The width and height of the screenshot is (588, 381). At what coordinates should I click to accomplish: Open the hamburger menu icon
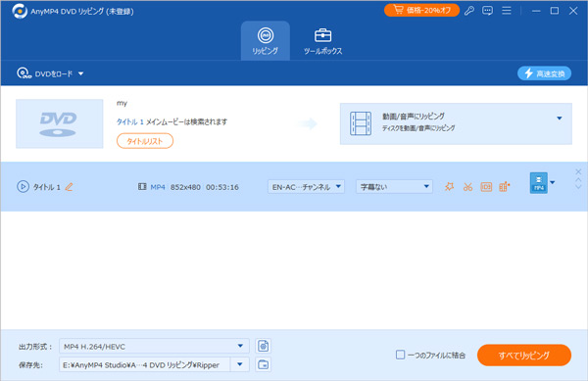(507, 11)
